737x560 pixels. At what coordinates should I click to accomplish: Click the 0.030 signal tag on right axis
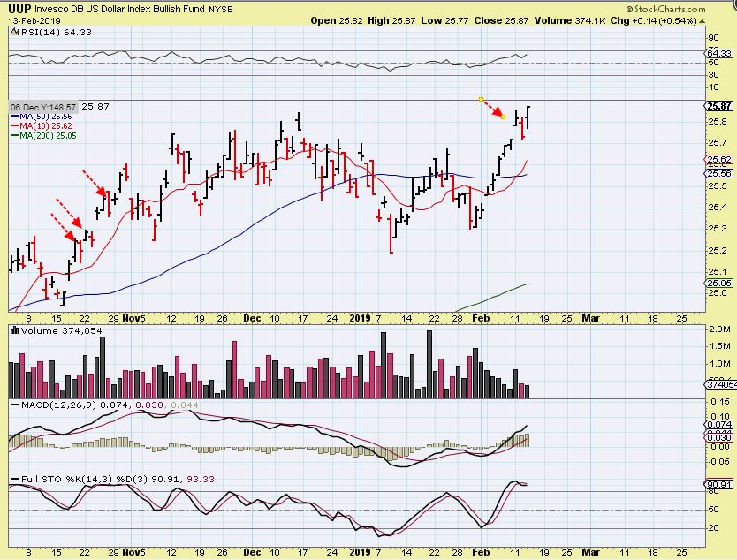719,438
